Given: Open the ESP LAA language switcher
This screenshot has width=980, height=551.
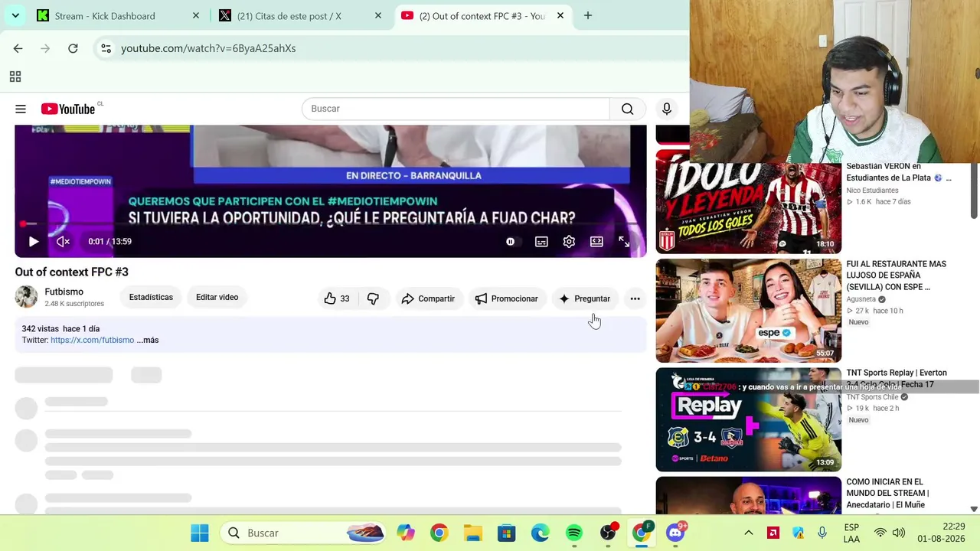Looking at the screenshot, I should 851,533.
